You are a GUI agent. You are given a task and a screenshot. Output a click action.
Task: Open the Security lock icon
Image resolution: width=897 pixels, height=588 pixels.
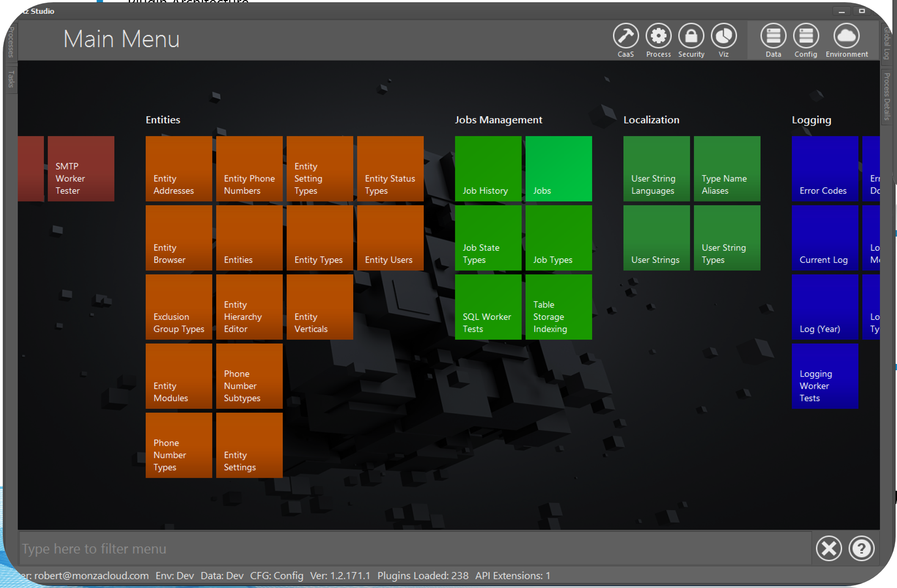tap(691, 36)
